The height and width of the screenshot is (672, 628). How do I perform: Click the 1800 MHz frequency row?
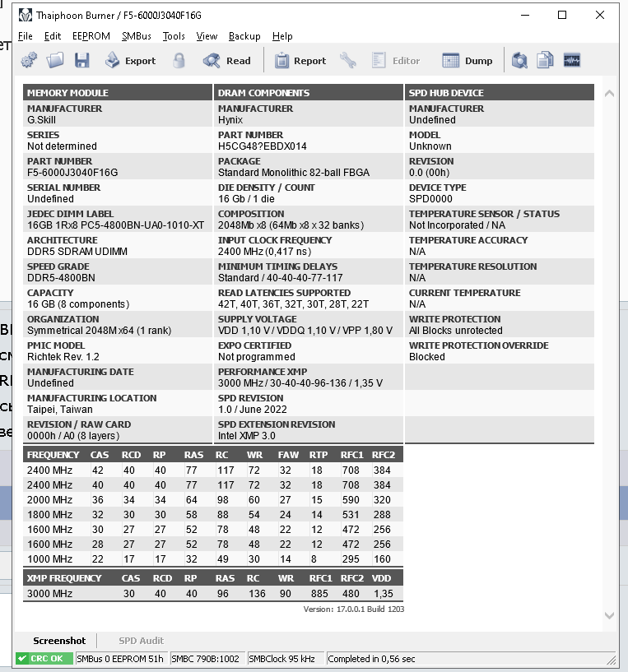(213, 514)
